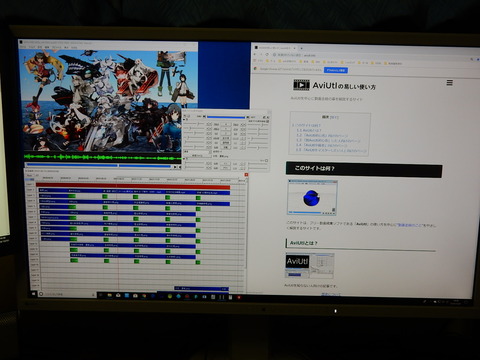
Task: Click the blue sphere screenshot thumbnail
Action: (x=313, y=197)
